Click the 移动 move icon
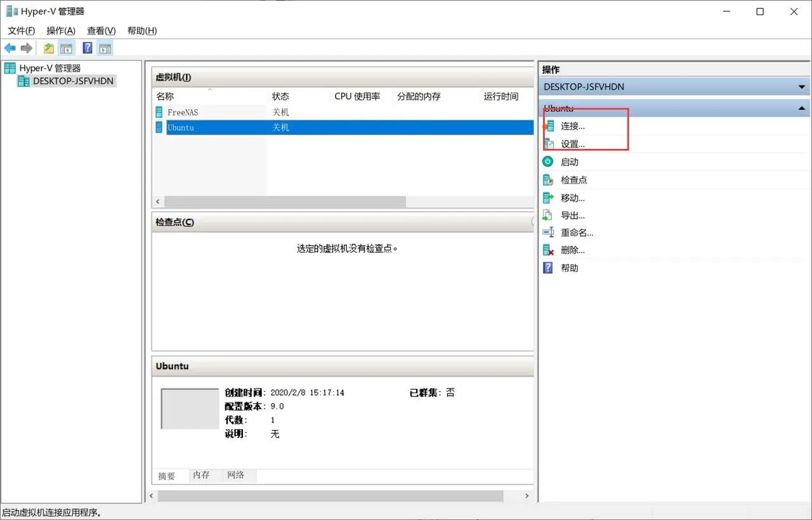The image size is (812, 520). coord(549,198)
